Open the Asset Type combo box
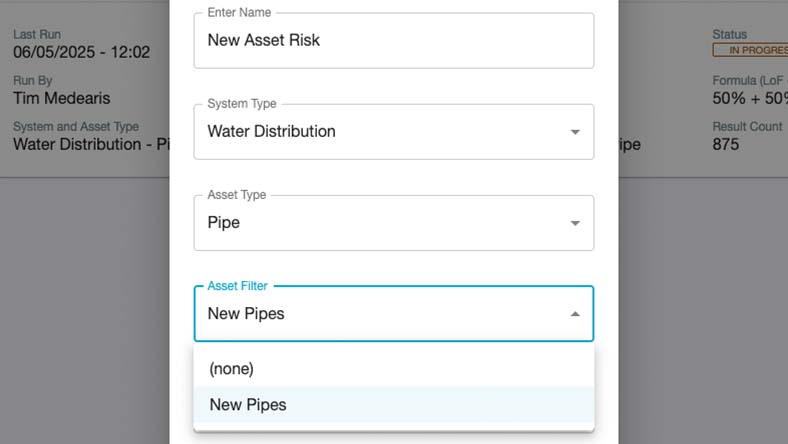 (x=380, y=223)
